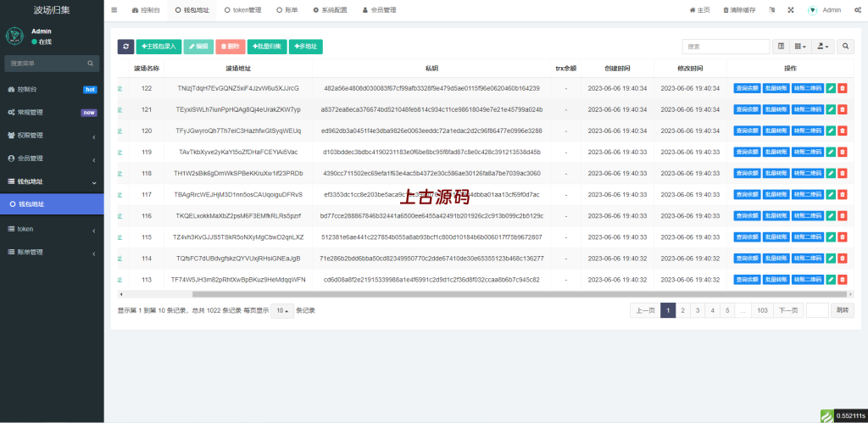The image size is (868, 423).
Task: Click the language switch icon in header
Action: pyautogui.click(x=771, y=10)
